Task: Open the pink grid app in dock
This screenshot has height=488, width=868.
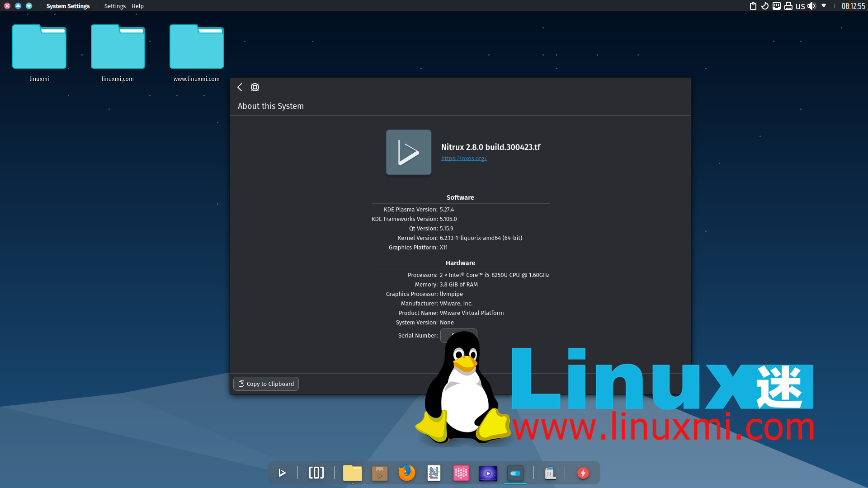Action: click(461, 473)
